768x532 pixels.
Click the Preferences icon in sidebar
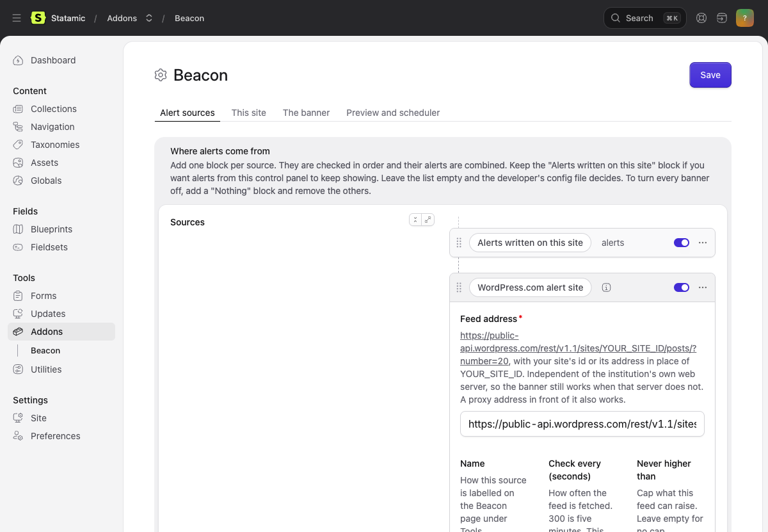point(19,436)
